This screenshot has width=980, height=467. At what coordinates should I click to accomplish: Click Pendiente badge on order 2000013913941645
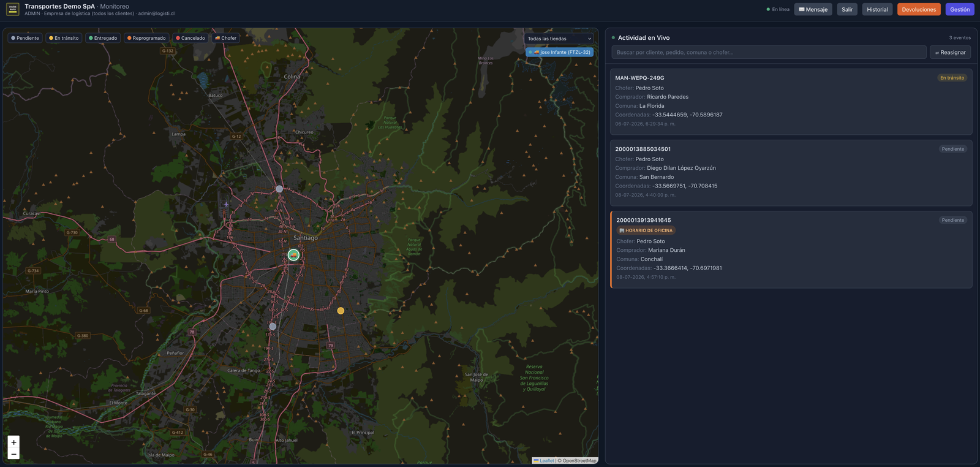tap(952, 220)
